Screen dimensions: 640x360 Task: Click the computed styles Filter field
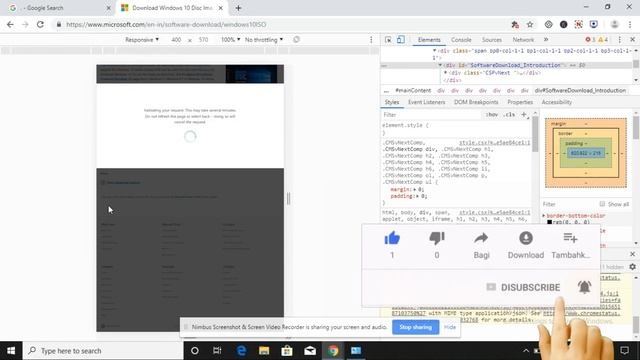tap(569, 204)
